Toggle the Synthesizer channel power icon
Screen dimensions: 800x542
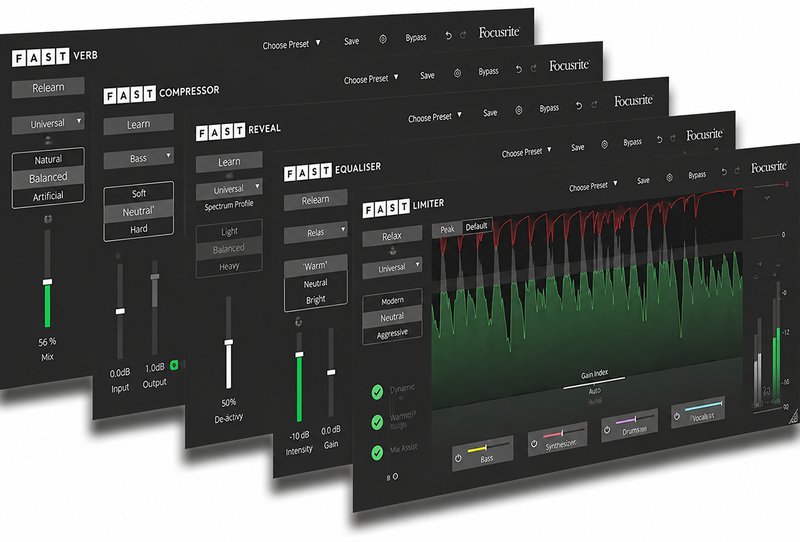coord(534,444)
